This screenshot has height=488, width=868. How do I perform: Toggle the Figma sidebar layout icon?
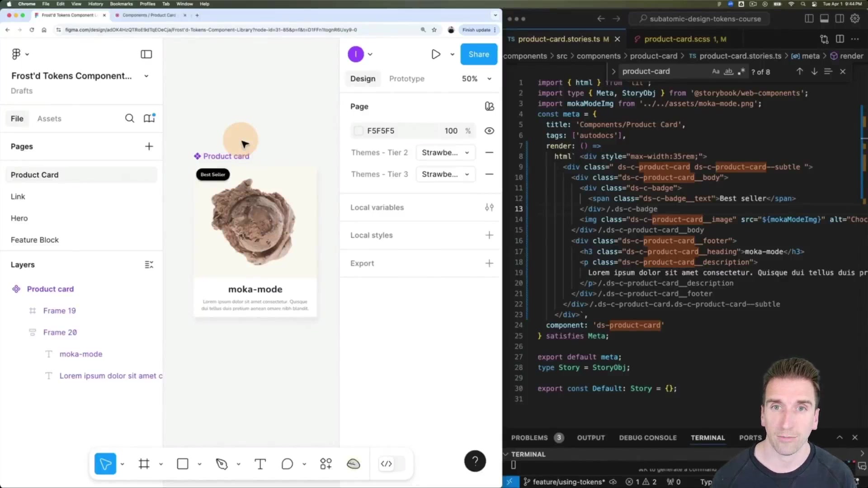click(146, 54)
